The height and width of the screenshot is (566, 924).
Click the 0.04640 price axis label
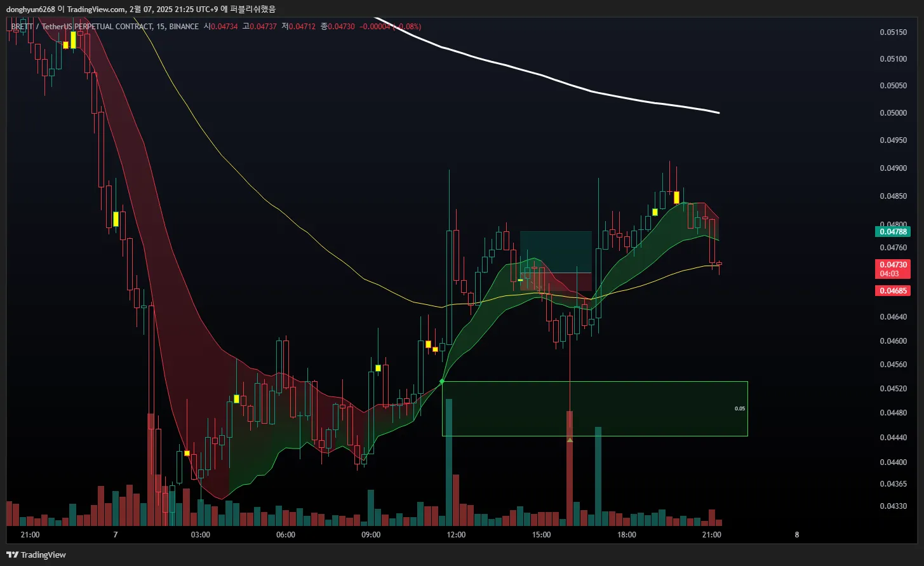point(893,316)
